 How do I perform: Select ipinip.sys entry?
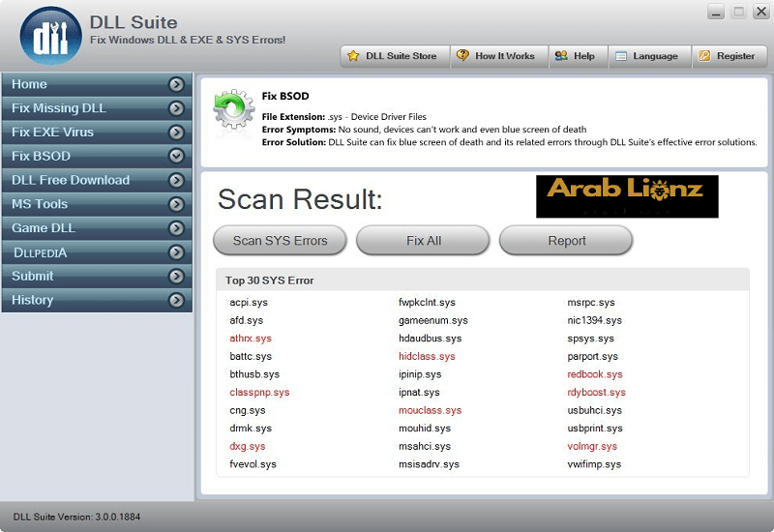(420, 374)
